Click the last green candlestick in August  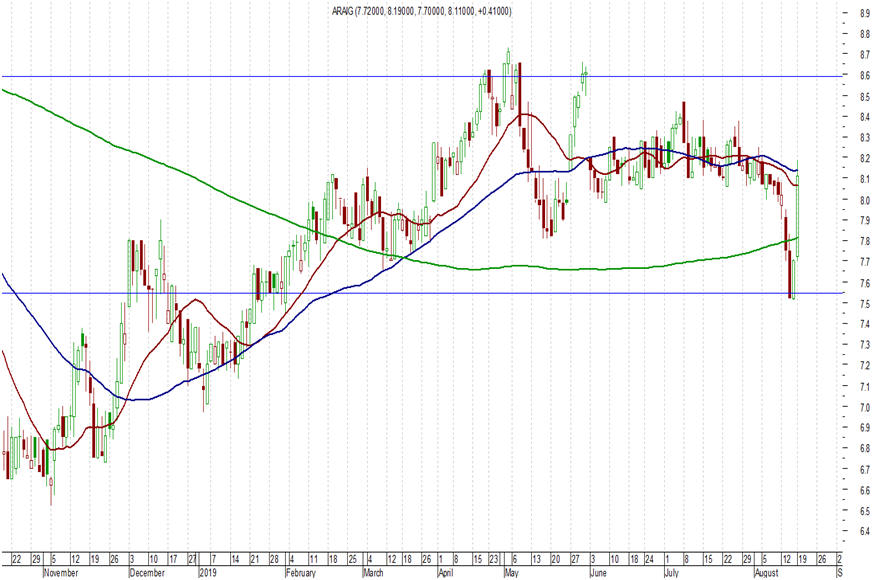798,215
